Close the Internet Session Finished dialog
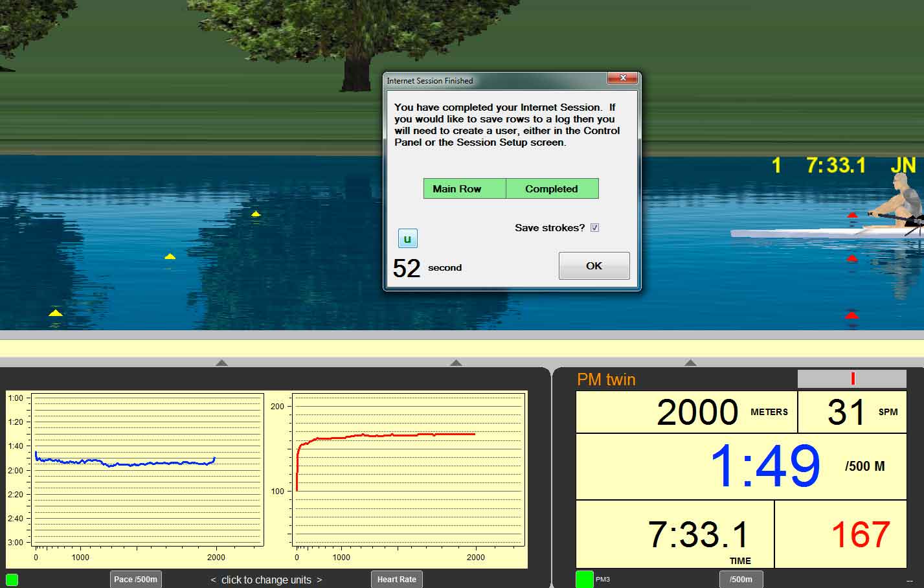The image size is (924, 588). [x=623, y=78]
